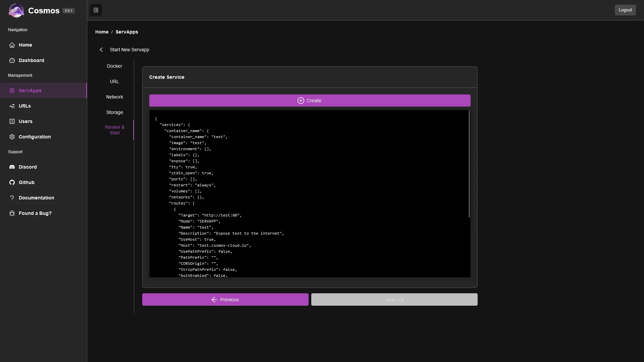Click the "Description" Expose test JSON line
Screen dimensions: 644x362
(x=231, y=233)
